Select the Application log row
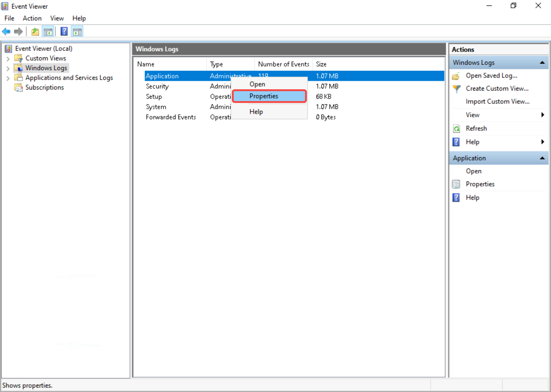The image size is (551, 392). coord(294,76)
